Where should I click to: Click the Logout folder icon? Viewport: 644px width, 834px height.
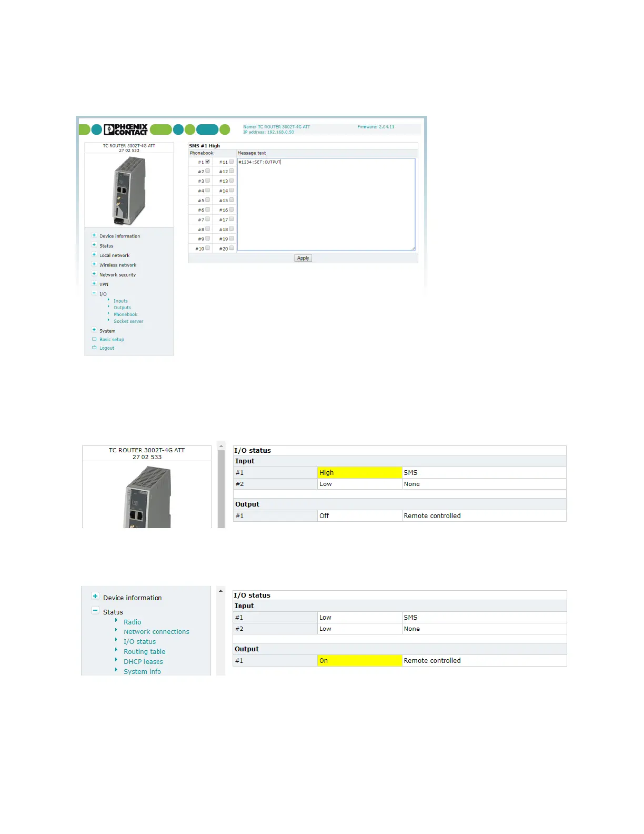[94, 347]
